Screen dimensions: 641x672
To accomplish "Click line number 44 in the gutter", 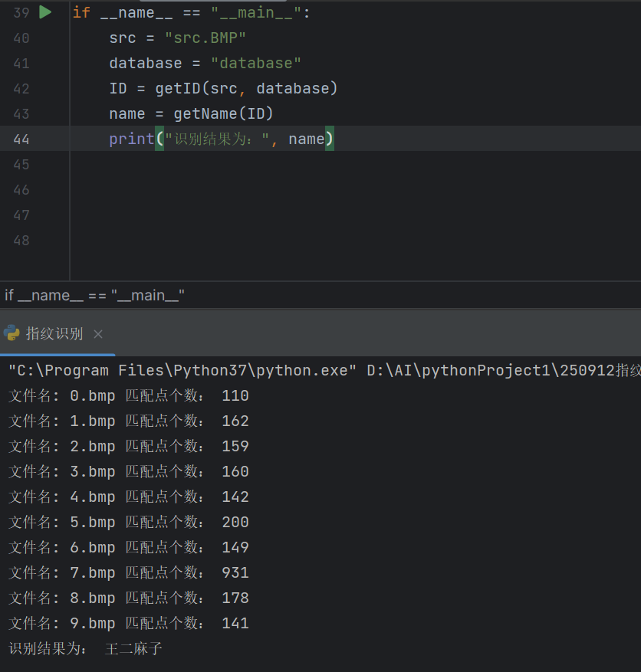I will click(x=21, y=139).
